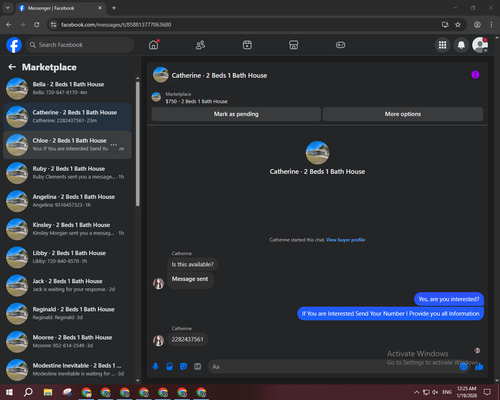Image resolution: width=500 pixels, height=400 pixels.
Task: Open View buyer profile link
Action: [345, 240]
